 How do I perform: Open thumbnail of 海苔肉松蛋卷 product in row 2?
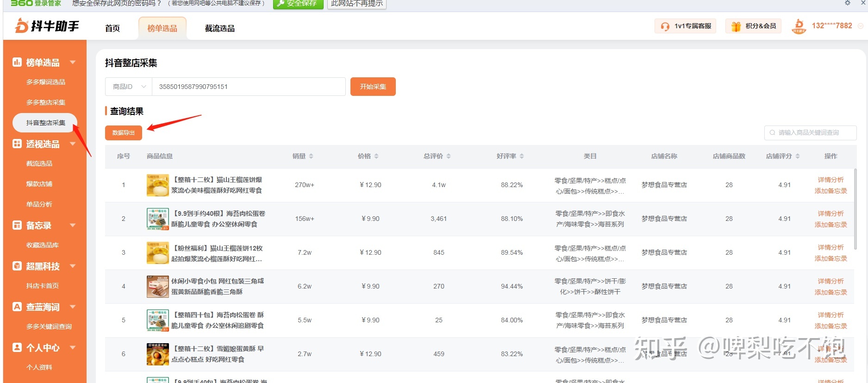coord(158,219)
